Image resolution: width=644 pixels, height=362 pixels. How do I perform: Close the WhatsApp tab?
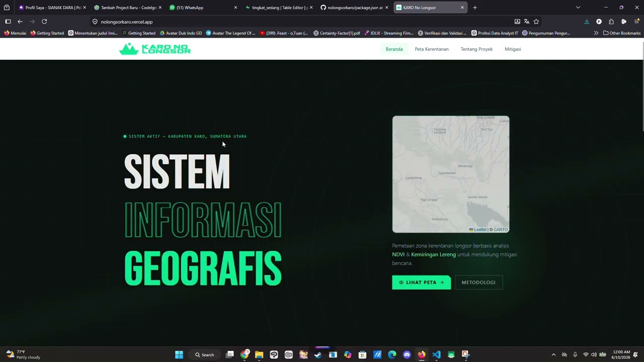click(x=235, y=8)
